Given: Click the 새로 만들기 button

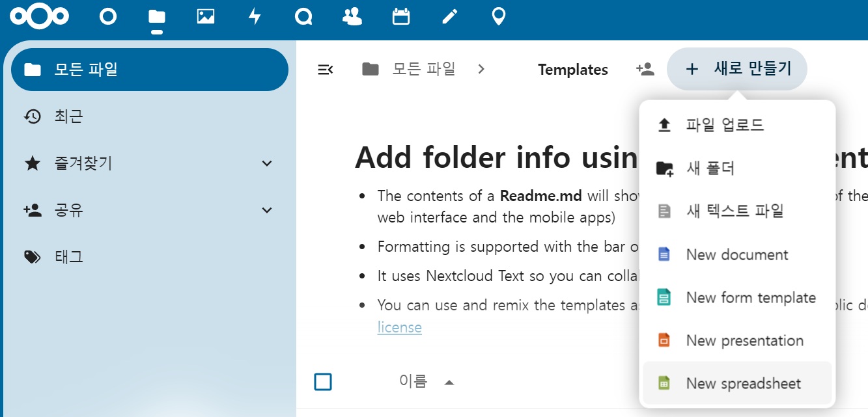Looking at the screenshot, I should pos(737,69).
